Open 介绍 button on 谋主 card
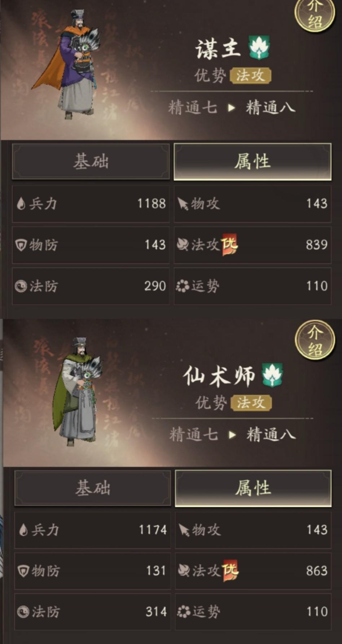Image resolution: width=342 pixels, height=644 pixels. click(x=315, y=14)
